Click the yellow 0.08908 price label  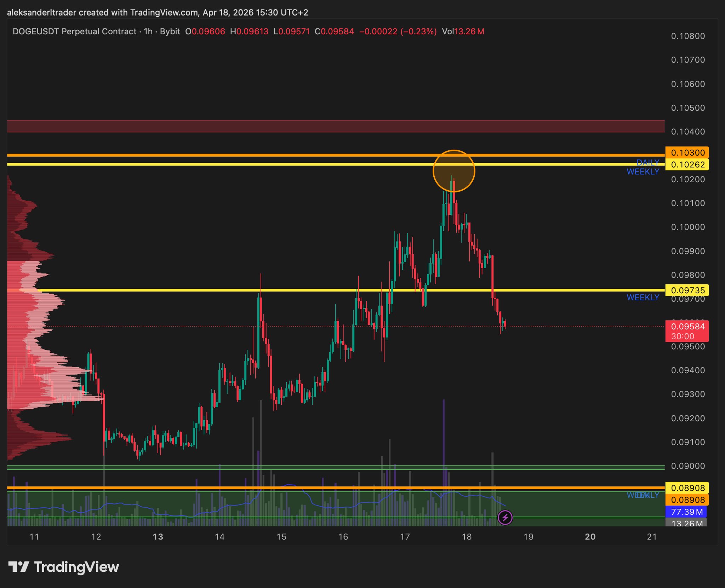[687, 488]
